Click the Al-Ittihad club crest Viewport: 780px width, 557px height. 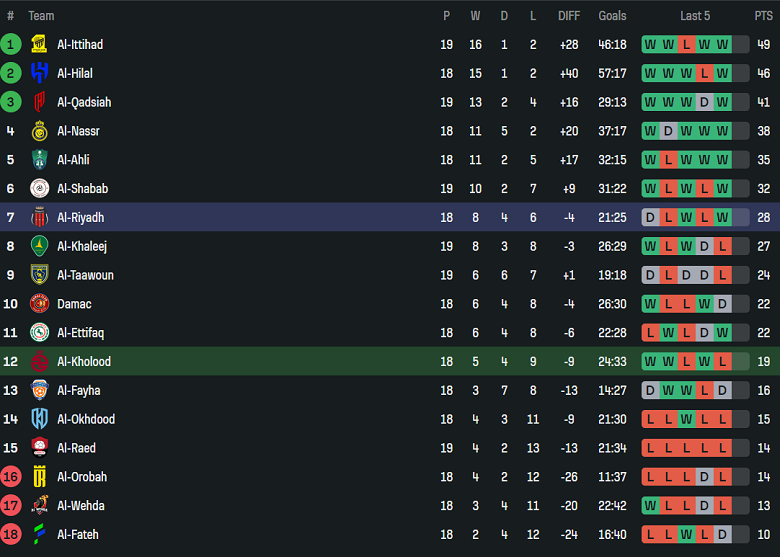pos(39,44)
